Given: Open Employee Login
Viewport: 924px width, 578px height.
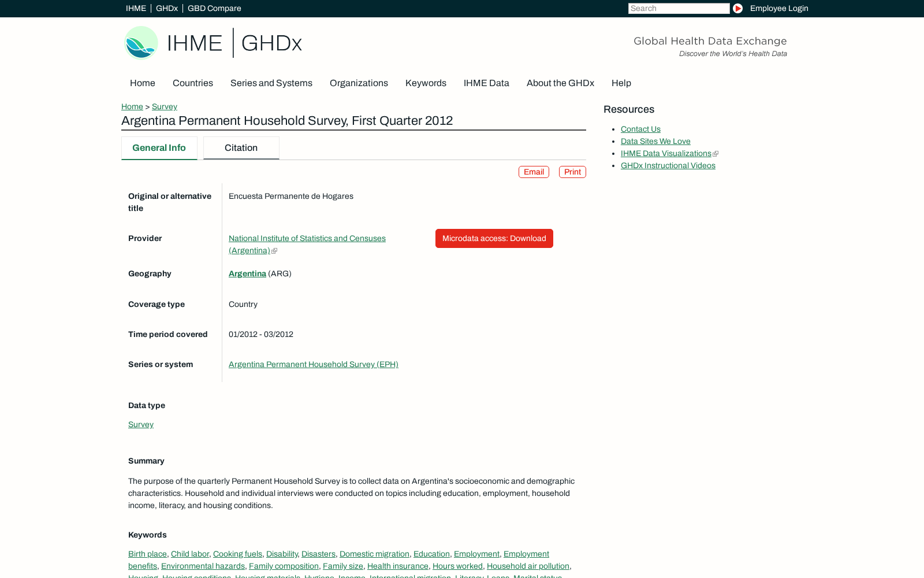Looking at the screenshot, I should coord(779,8).
